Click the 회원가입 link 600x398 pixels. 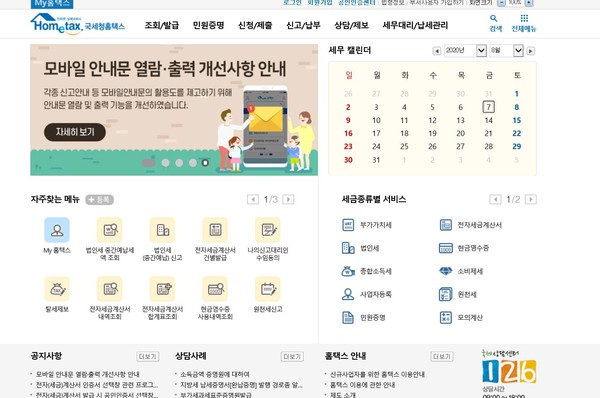pos(320,2)
